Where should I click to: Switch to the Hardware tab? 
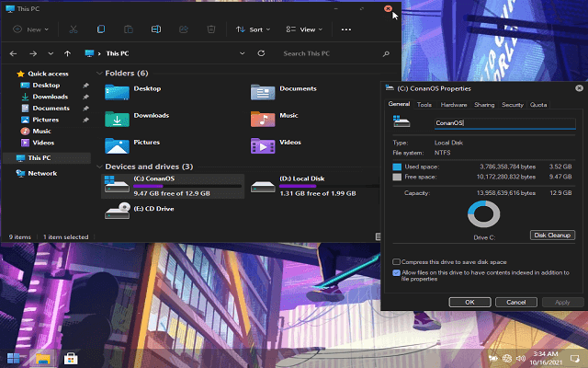[x=454, y=105]
